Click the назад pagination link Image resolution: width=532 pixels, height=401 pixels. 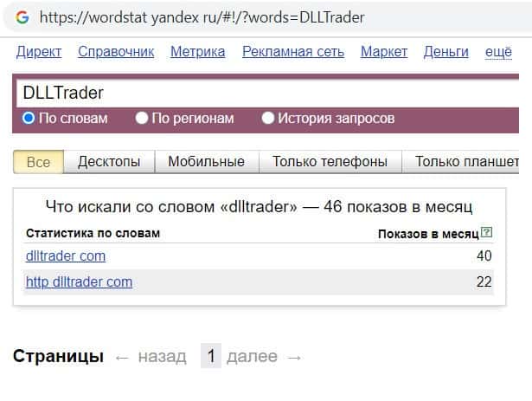point(162,357)
